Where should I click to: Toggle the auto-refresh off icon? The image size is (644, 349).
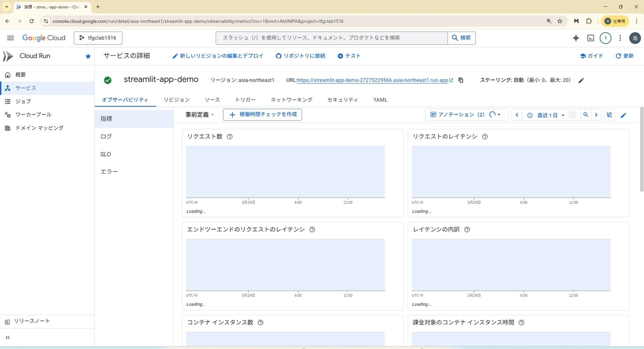coord(609,115)
